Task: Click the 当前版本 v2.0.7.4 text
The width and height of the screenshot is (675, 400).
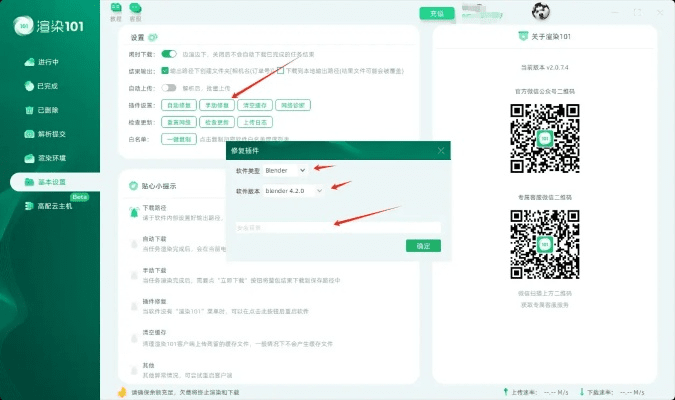Action: 545,68
